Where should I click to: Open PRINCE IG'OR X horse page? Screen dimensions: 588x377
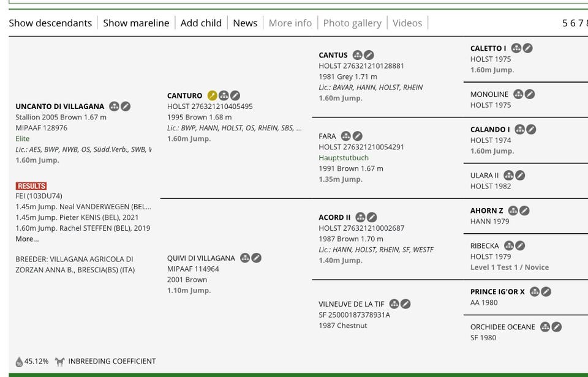[497, 291]
